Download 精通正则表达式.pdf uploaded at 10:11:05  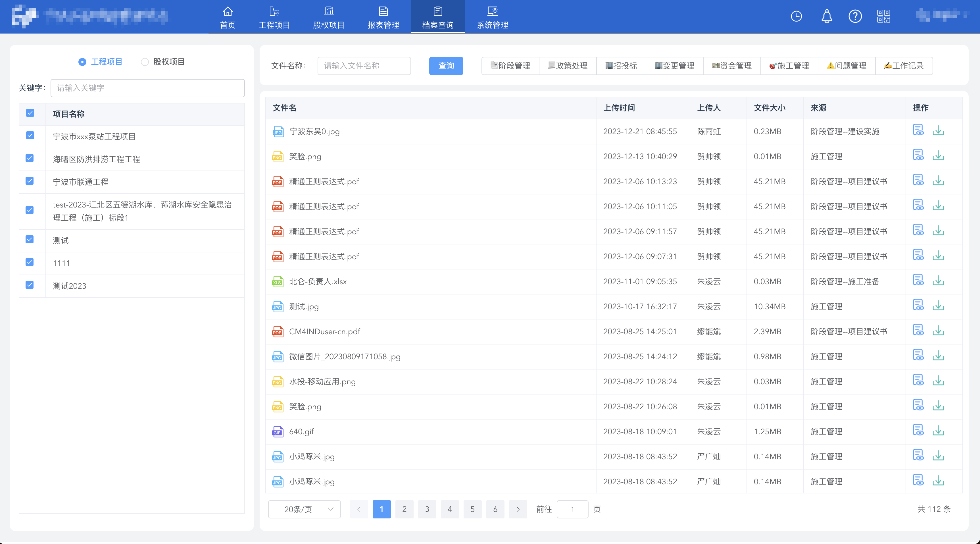[x=938, y=205]
